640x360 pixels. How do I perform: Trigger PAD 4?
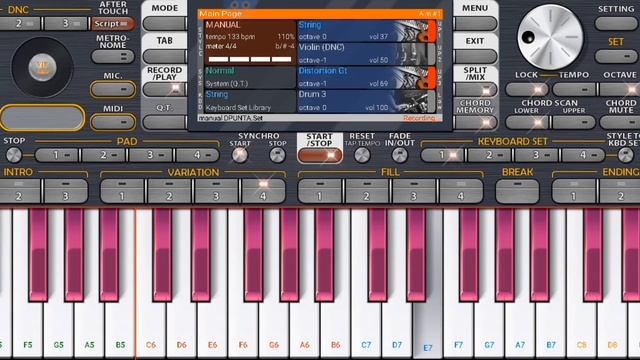(x=198, y=155)
